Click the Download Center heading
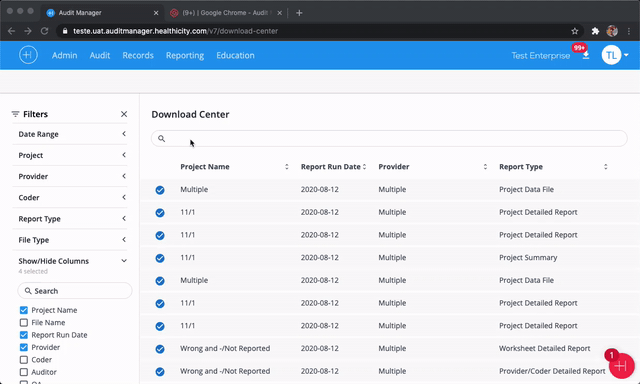Viewport: 640px width, 384px height. pos(190,114)
